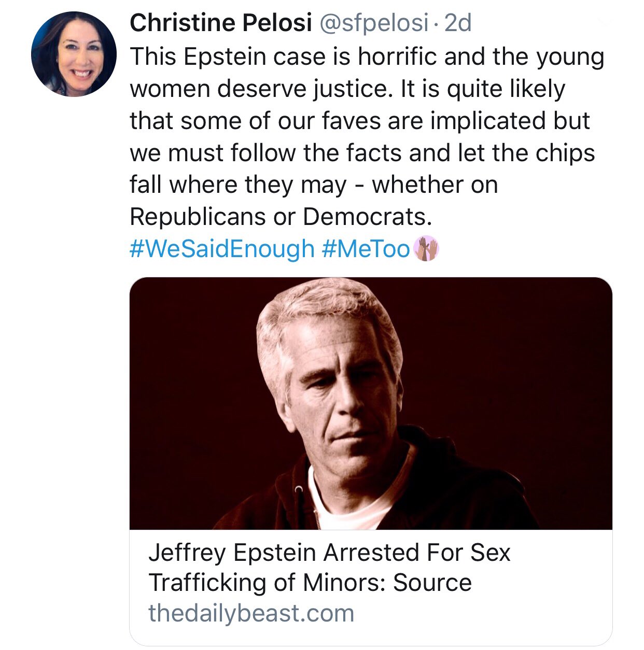Screen dimensions: 644x650
Task: Click 'Trafficking of Minors: Source' headline line
Action: click(310, 583)
